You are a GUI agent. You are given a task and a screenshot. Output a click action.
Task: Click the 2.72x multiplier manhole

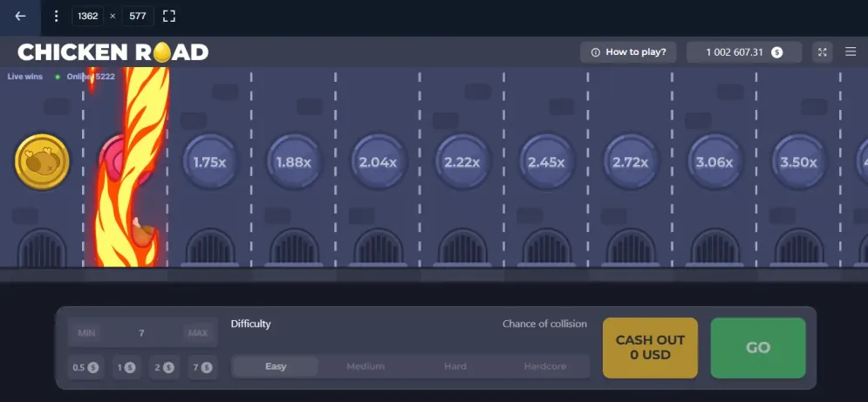click(x=631, y=162)
